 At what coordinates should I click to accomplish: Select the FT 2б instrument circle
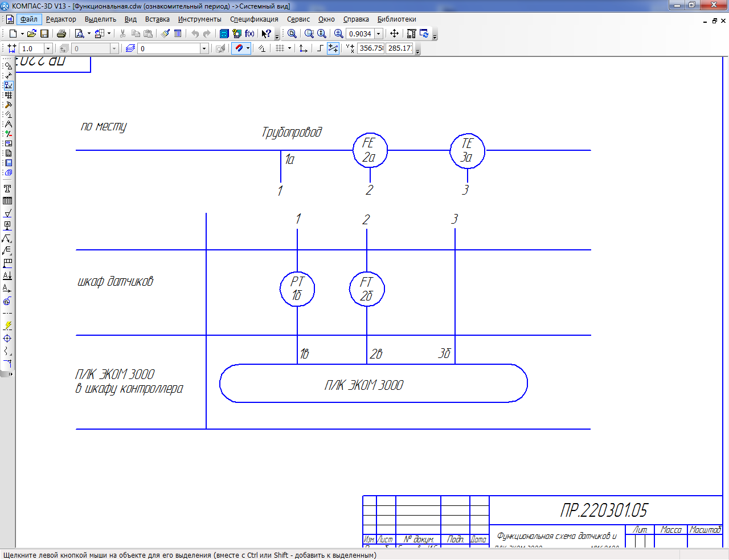pyautogui.click(x=367, y=289)
